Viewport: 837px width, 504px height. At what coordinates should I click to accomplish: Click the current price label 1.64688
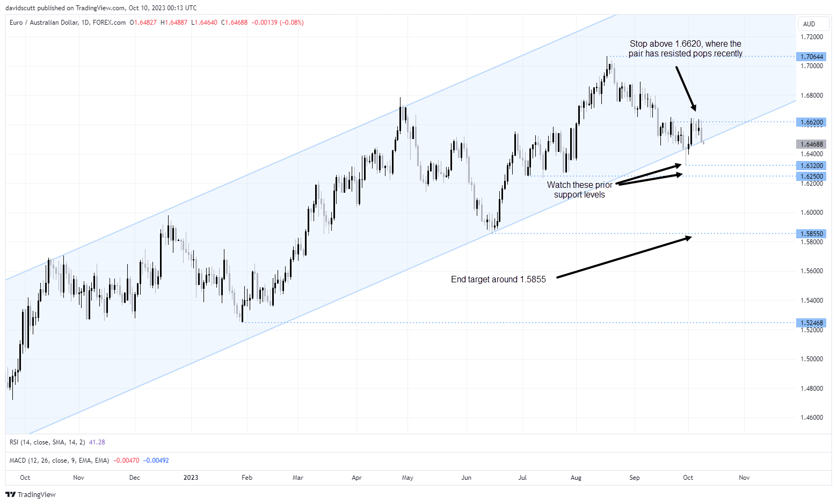(811, 144)
